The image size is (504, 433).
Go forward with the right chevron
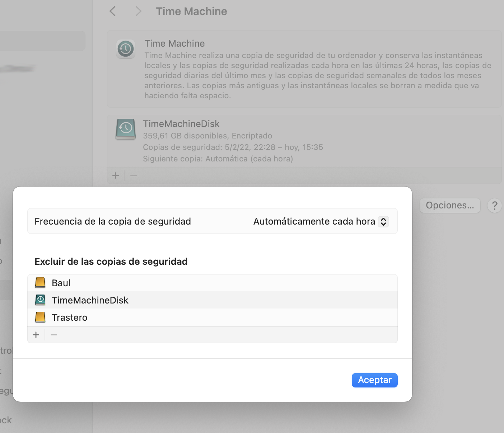tap(138, 11)
